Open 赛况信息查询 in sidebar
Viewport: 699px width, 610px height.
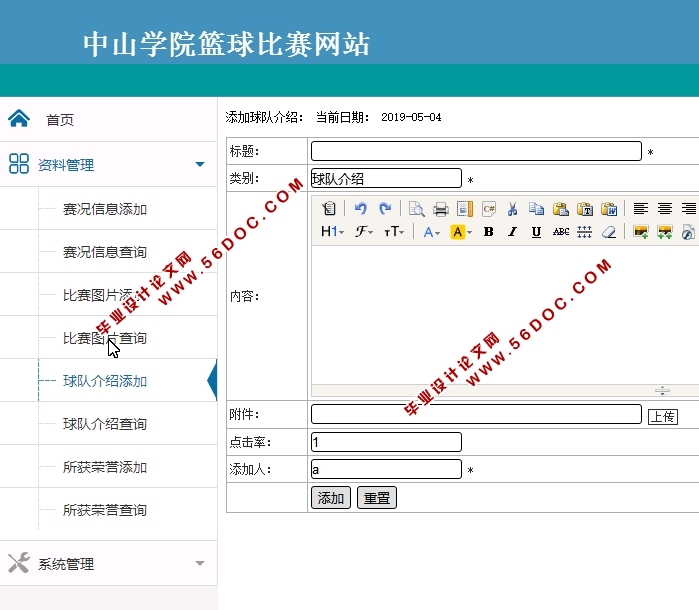pos(105,252)
